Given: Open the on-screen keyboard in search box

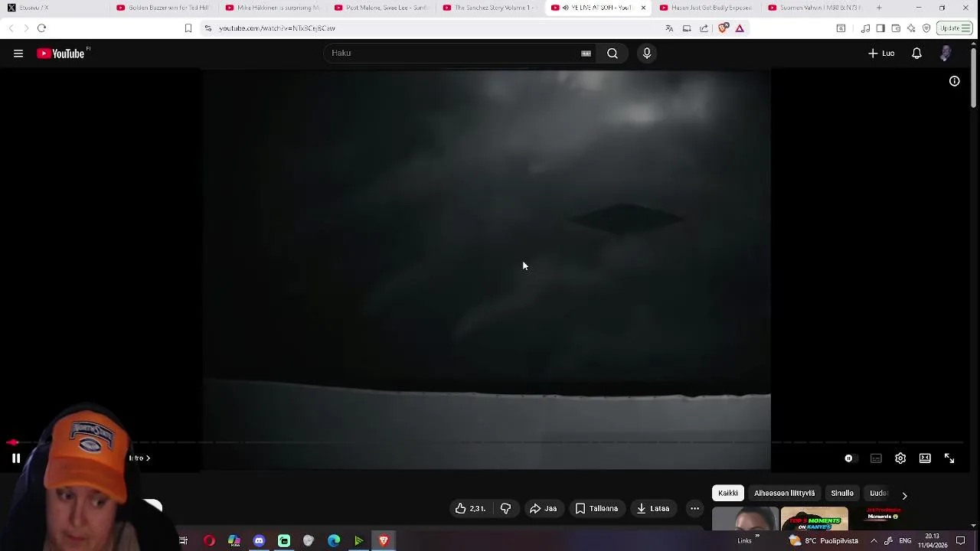Looking at the screenshot, I should 586,54.
